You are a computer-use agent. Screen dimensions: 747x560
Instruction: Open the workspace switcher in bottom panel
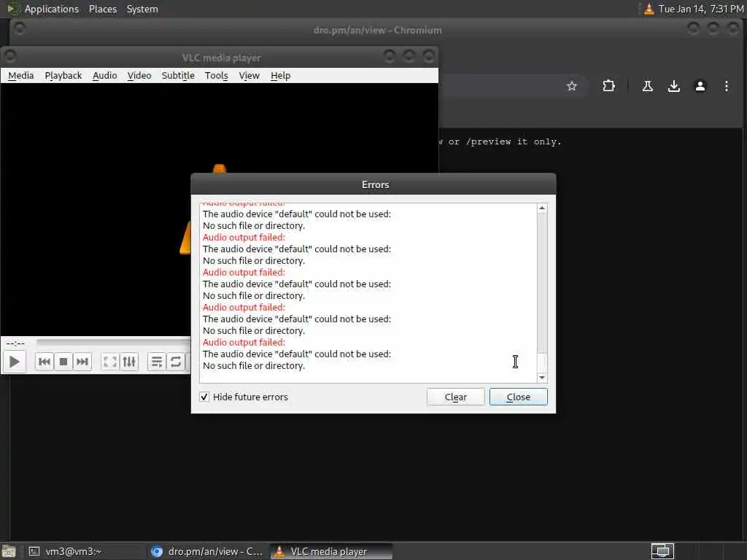[x=662, y=551]
